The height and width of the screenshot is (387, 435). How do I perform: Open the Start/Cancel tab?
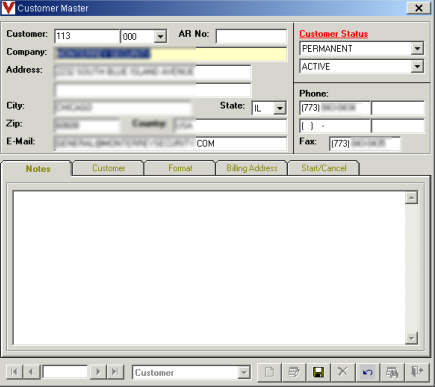tap(324, 168)
